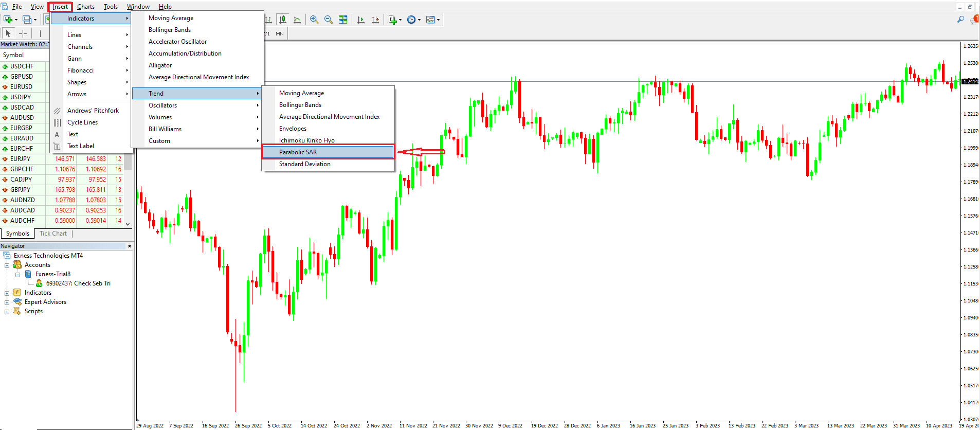The width and height of the screenshot is (980, 430).
Task: Toggle chart auto scroll icon
Action: [361, 20]
